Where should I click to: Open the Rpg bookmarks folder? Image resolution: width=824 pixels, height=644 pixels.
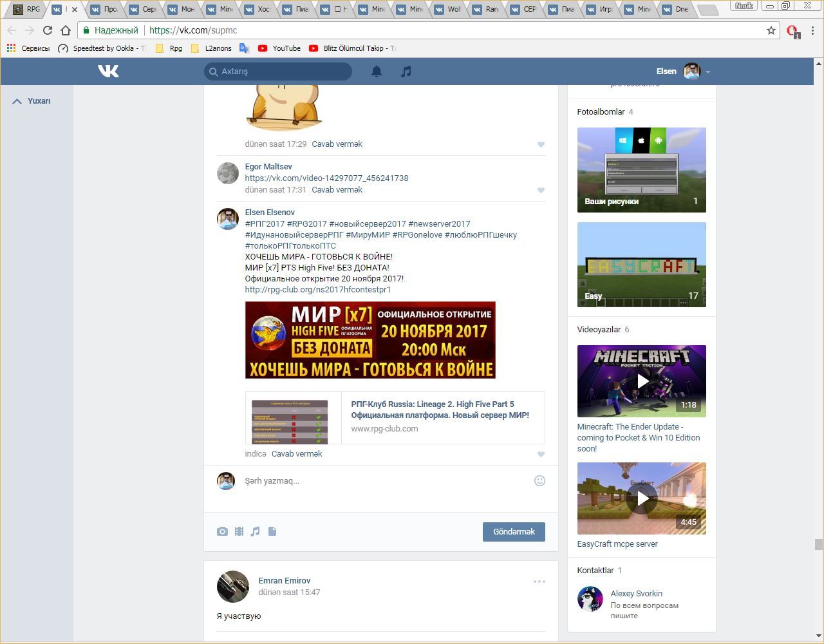[169, 48]
